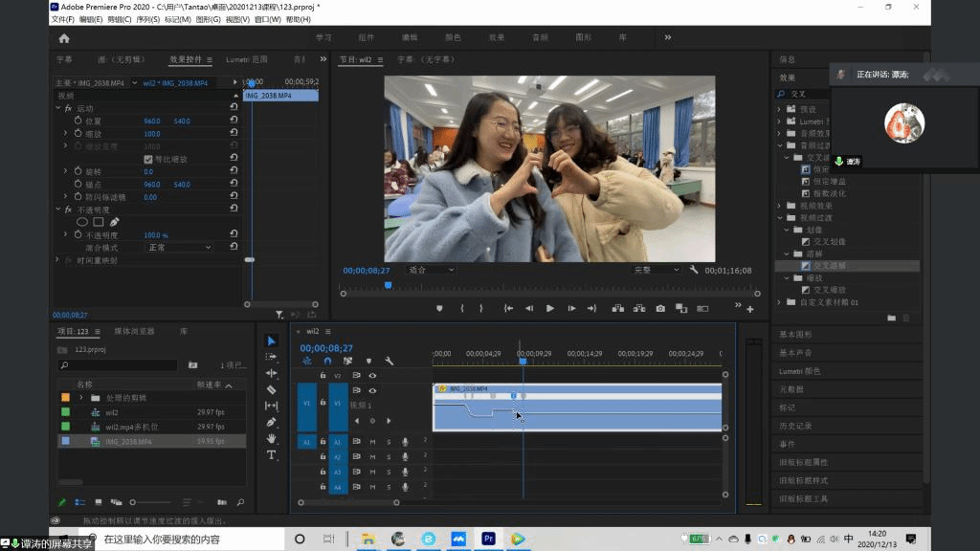This screenshot has width=980, height=551.
Task: Open Premiere Pro from Windows taskbar
Action: point(488,540)
